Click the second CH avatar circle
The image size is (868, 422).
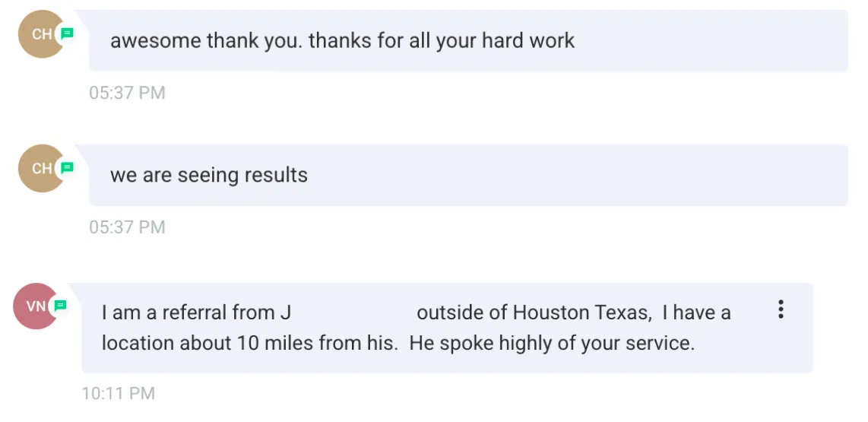point(42,168)
